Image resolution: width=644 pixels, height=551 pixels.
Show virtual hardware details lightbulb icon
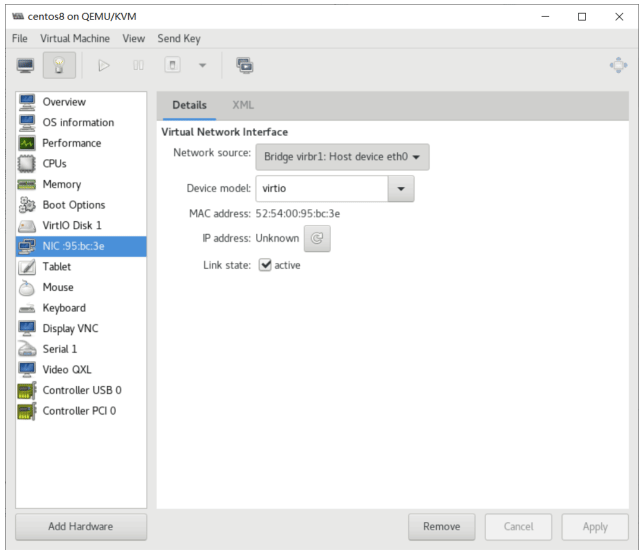tap(59, 66)
